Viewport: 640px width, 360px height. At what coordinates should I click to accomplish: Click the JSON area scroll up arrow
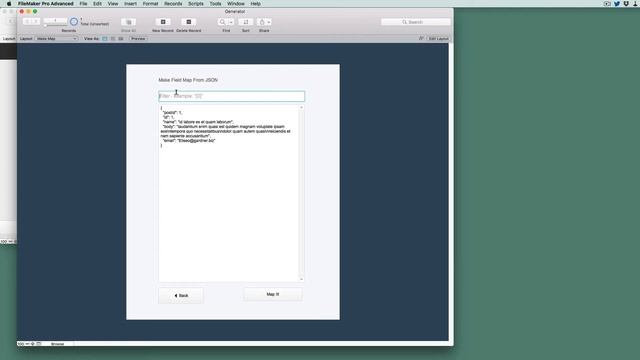pos(302,107)
